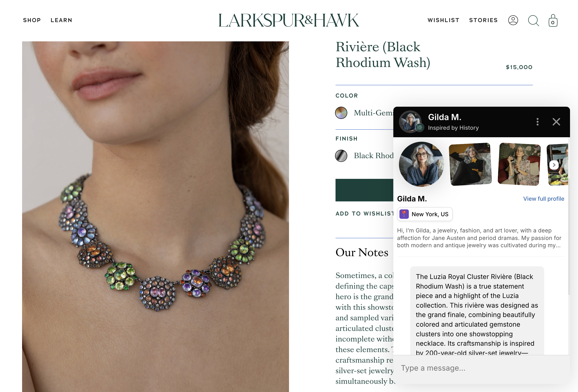Close the Gilda M. chat panel
This screenshot has height=392, width=578.
coord(556,122)
